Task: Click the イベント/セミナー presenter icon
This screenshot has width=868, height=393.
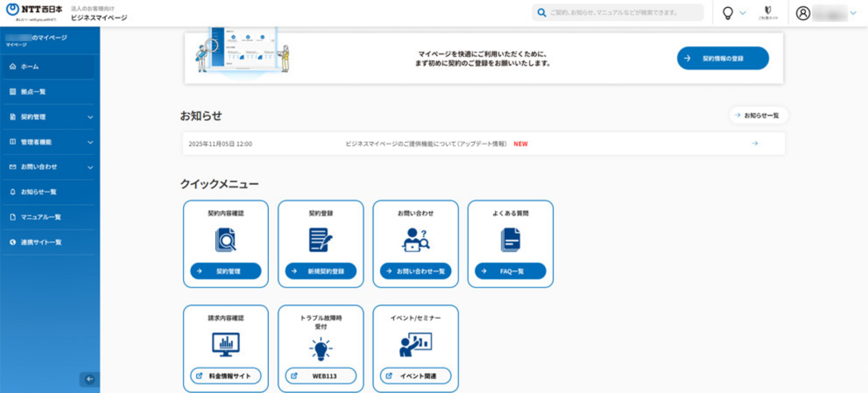Action: pyautogui.click(x=415, y=344)
